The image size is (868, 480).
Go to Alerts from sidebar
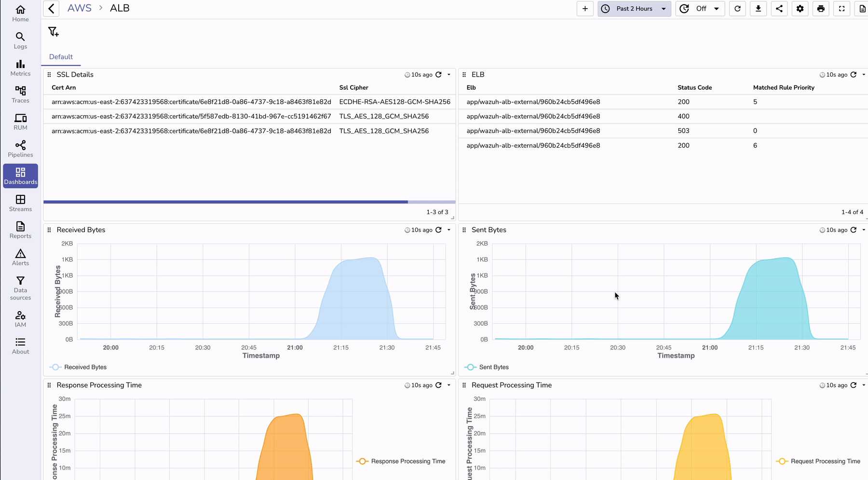(x=20, y=256)
